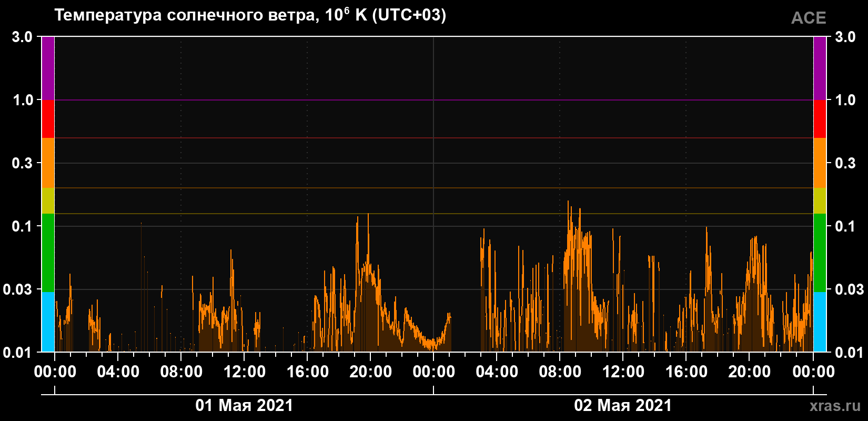Click the 12:00 tick label under 01 Мая
The image size is (868, 421).
[x=245, y=372]
